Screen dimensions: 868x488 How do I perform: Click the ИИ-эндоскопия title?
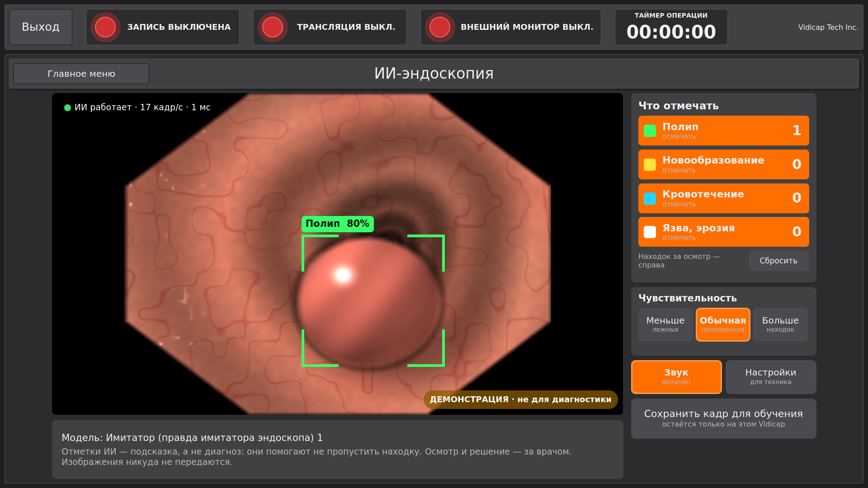(x=434, y=74)
